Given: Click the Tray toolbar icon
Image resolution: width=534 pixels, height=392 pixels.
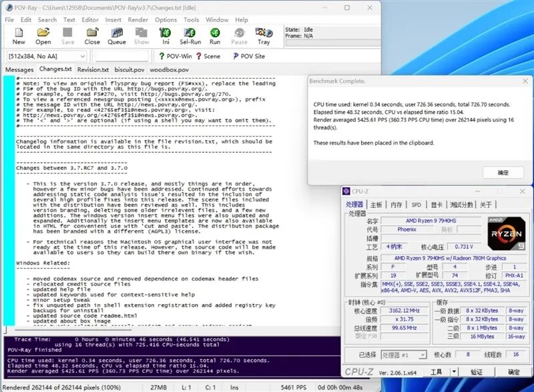Looking at the screenshot, I should click(264, 36).
